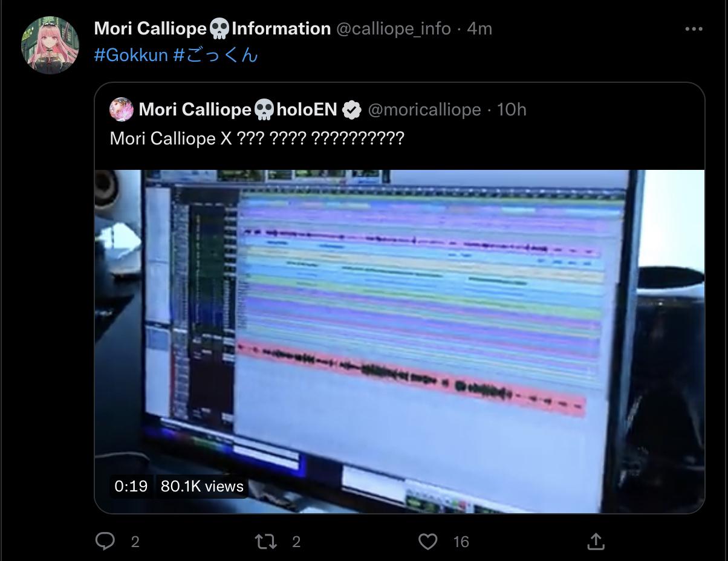Viewport: 728px width, 561px height.
Task: Open the #ごっくん hashtag link
Action: 215,56
